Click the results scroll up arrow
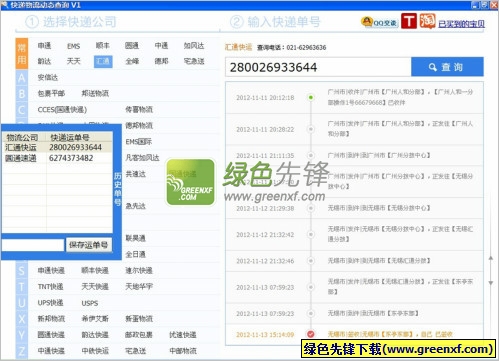The width and height of the screenshot is (499, 361). [x=491, y=258]
